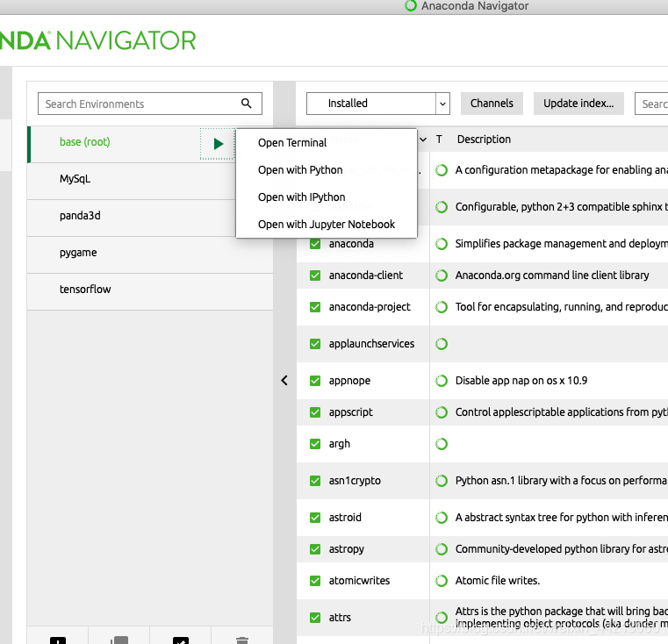Click the T column header
Screen dimensions: 668x644
click(439, 140)
